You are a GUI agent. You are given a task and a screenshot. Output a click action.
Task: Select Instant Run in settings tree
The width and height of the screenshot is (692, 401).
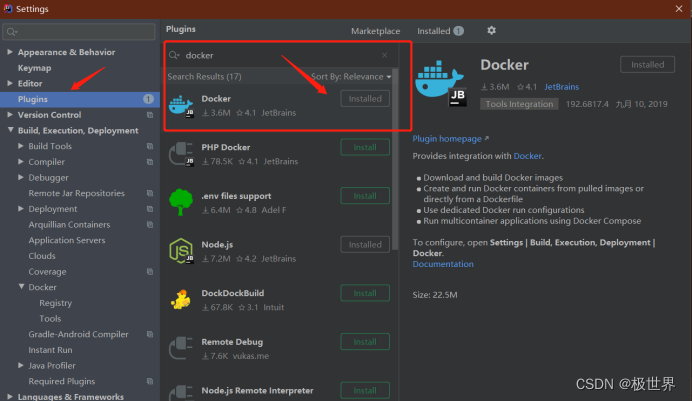coord(50,350)
